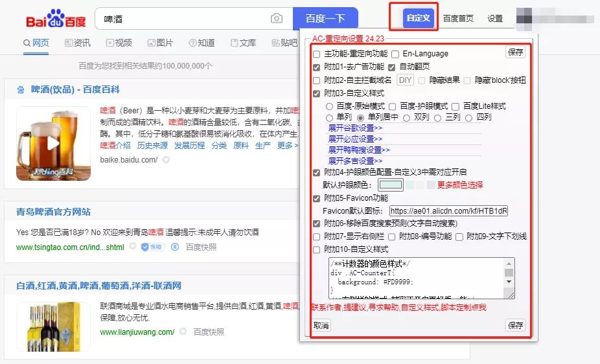Screen dimensions: 600x364
Task: Click the round icon after baike.baidu.com/
Action: 166,160
